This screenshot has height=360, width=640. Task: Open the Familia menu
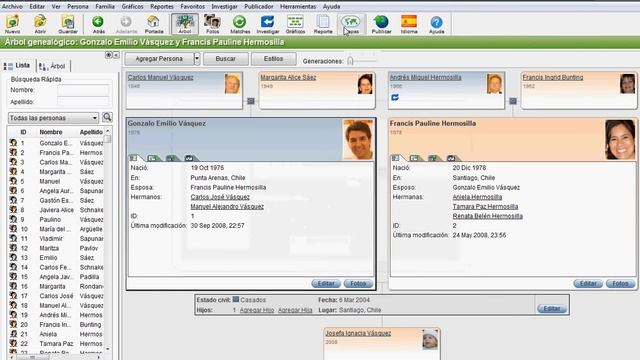[105, 7]
